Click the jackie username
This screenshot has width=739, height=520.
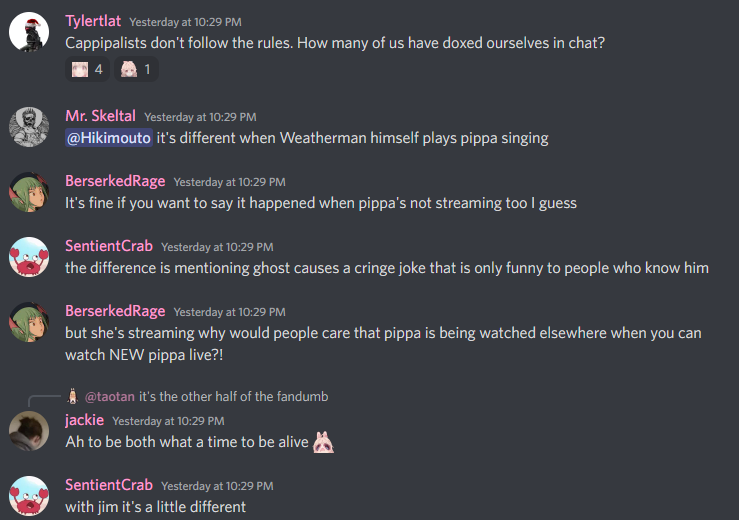click(x=84, y=420)
